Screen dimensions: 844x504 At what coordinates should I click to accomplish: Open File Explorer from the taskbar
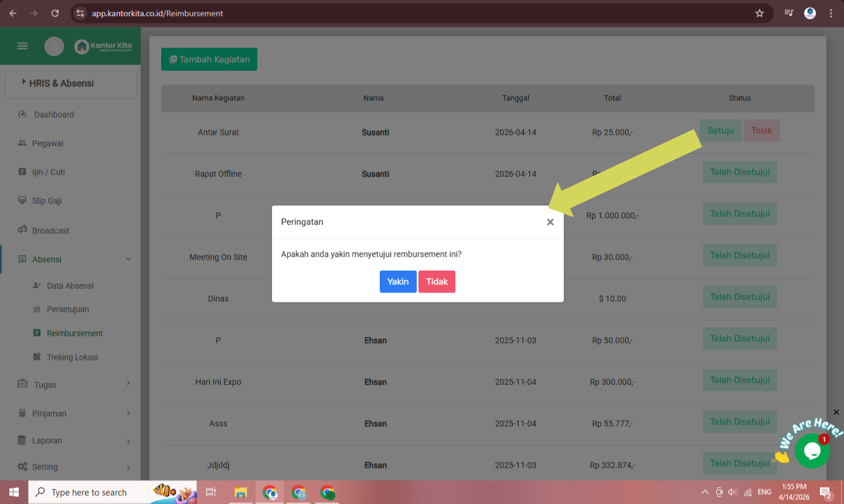click(240, 492)
